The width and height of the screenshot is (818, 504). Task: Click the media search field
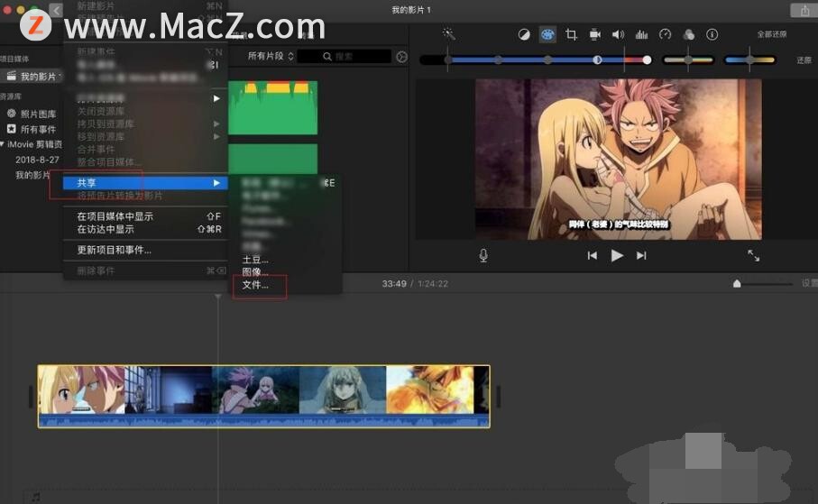click(x=345, y=56)
